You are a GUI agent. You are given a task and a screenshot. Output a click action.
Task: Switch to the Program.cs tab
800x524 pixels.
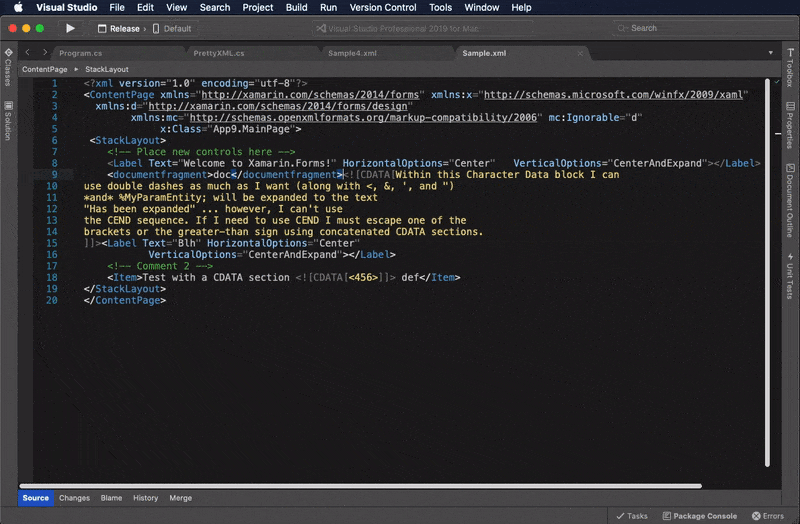pyautogui.click(x=81, y=53)
